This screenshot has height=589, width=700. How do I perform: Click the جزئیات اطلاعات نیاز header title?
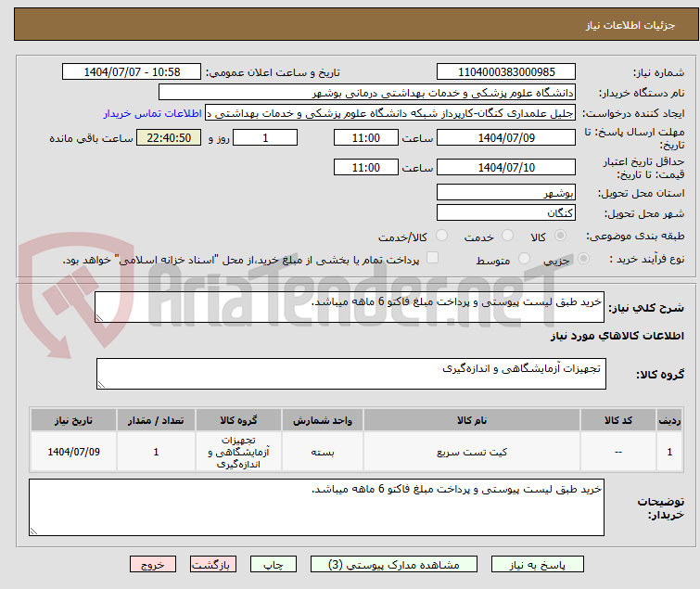pos(630,25)
